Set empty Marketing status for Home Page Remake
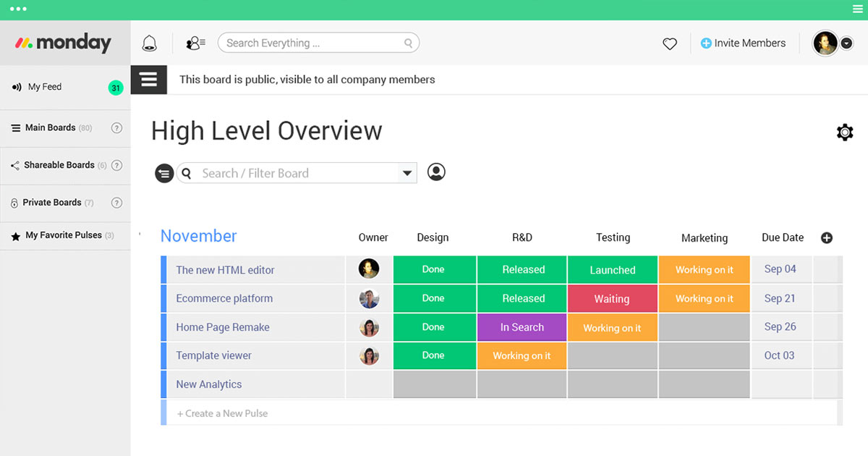The width and height of the screenshot is (868, 456). [705, 327]
